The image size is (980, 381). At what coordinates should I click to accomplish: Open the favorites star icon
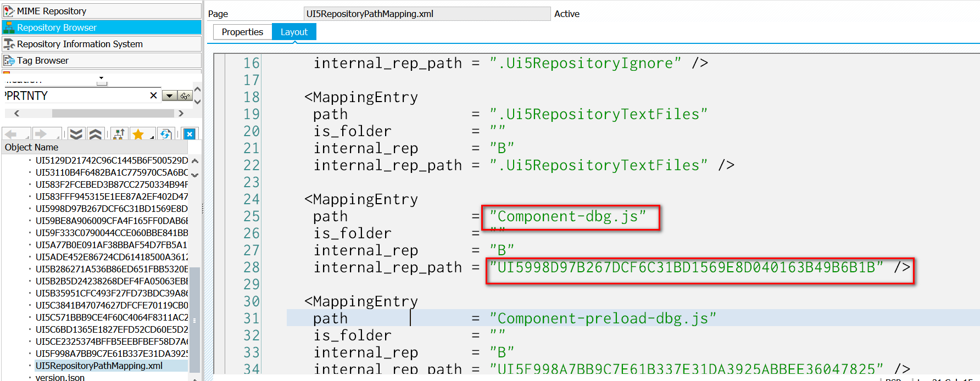pos(138,134)
